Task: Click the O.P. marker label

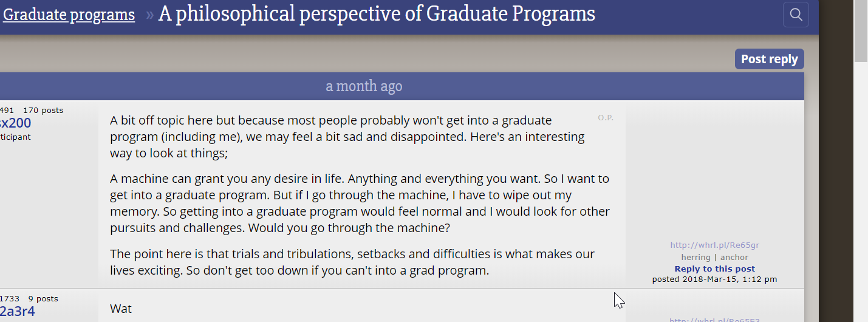Action: point(606,118)
